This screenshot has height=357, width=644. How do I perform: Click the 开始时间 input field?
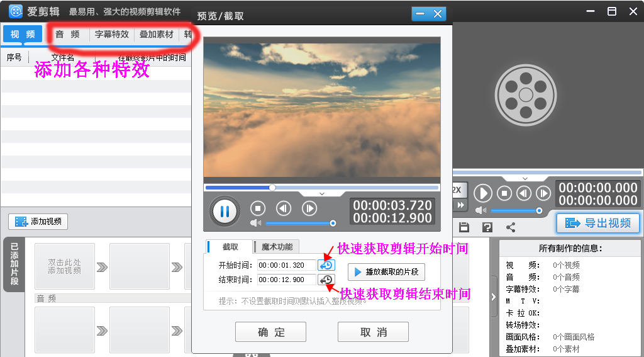(286, 266)
